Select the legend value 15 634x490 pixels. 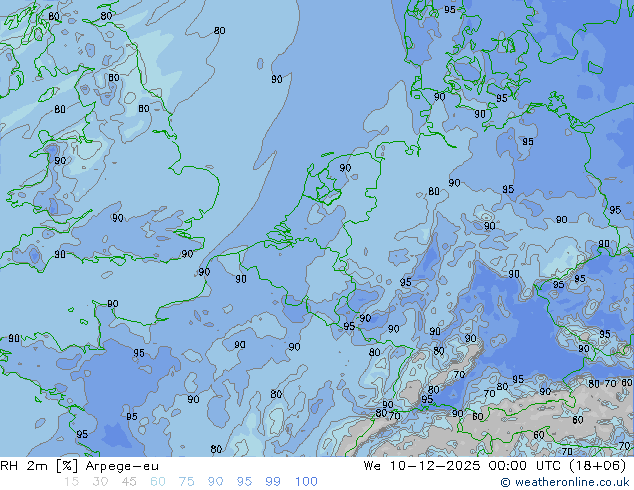click(71, 482)
